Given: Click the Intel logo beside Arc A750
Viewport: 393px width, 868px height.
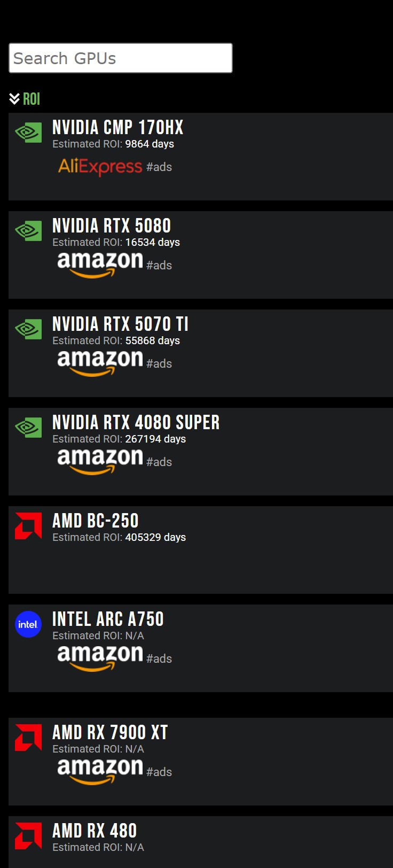Looking at the screenshot, I should pos(28,624).
